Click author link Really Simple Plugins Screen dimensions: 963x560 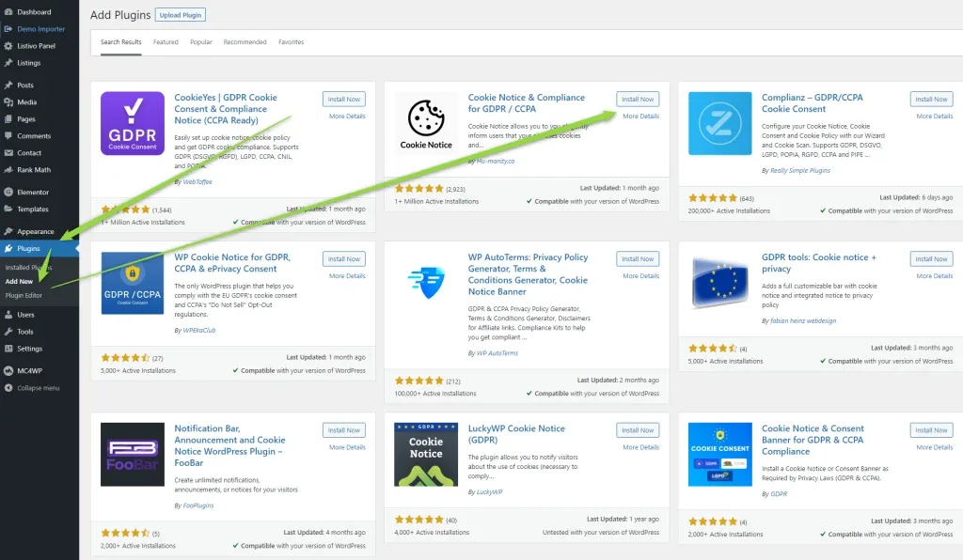click(800, 170)
